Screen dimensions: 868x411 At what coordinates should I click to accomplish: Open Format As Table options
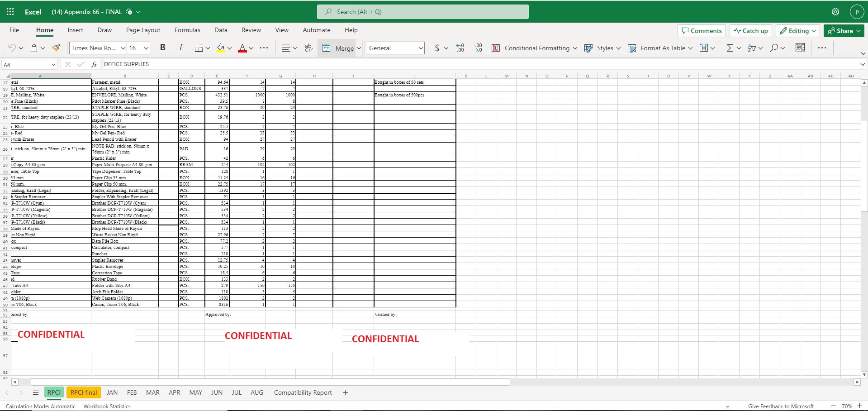660,48
